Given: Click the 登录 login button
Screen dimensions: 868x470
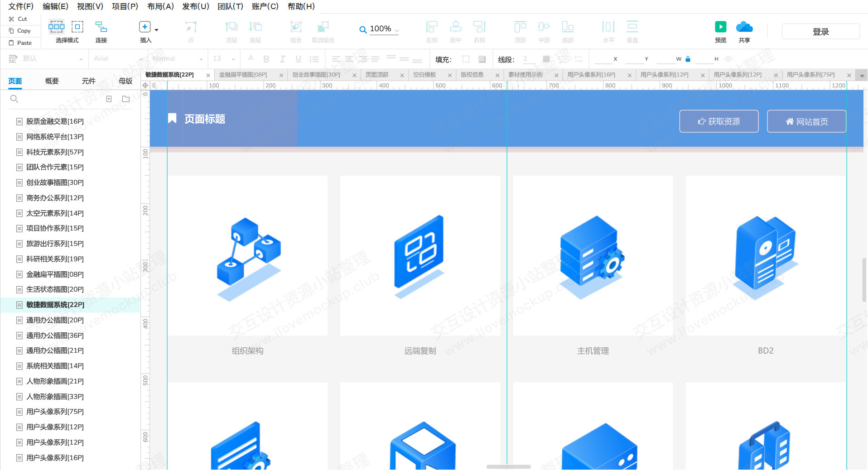Looking at the screenshot, I should tap(820, 32).
